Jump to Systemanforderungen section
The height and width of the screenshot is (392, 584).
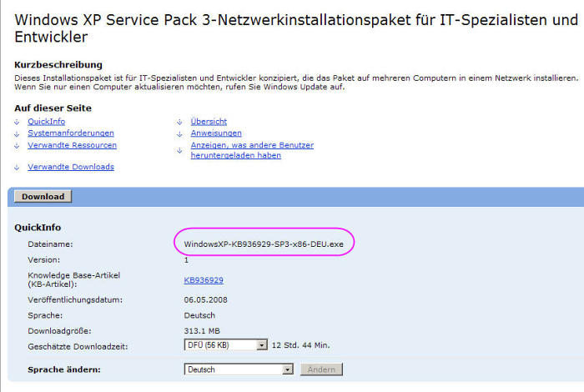71,133
